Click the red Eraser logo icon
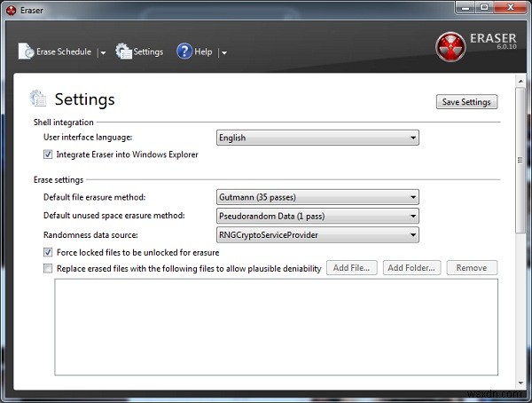The width and height of the screenshot is (532, 403). coord(450,47)
